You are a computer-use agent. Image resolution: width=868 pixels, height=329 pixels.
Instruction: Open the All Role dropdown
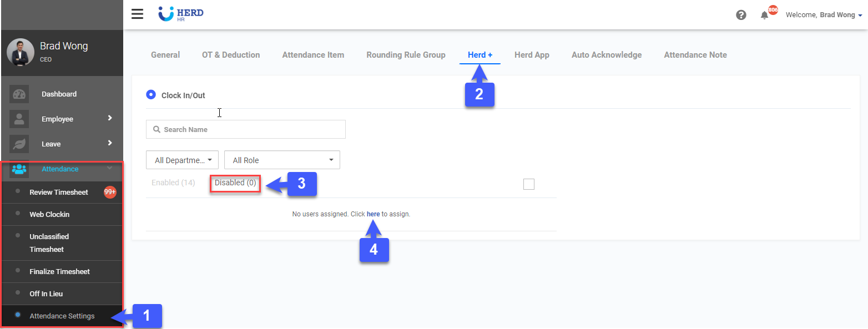(x=282, y=160)
